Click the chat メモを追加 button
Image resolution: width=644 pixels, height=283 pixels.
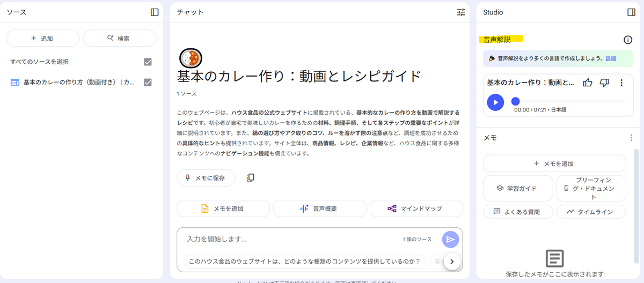tap(223, 208)
